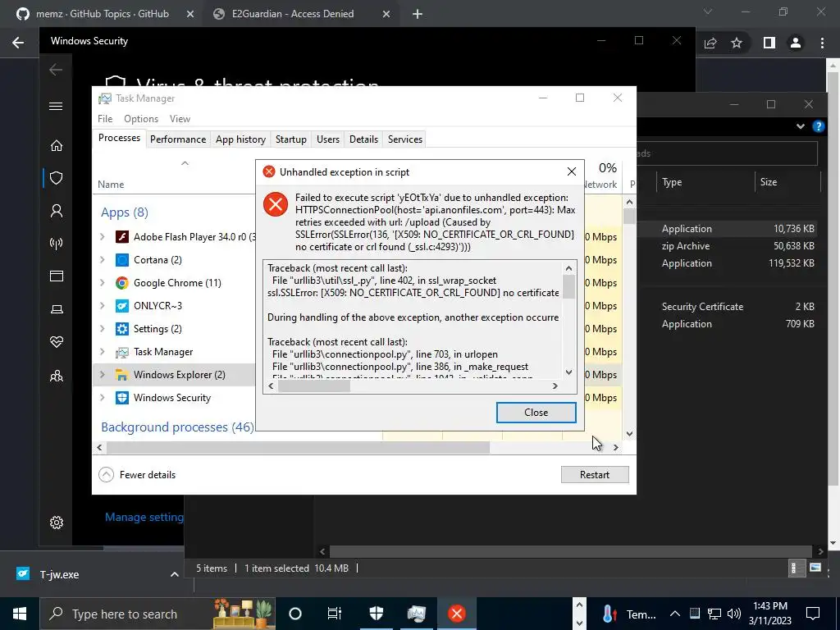
Task: Click the Windows Start button
Action: 20,614
